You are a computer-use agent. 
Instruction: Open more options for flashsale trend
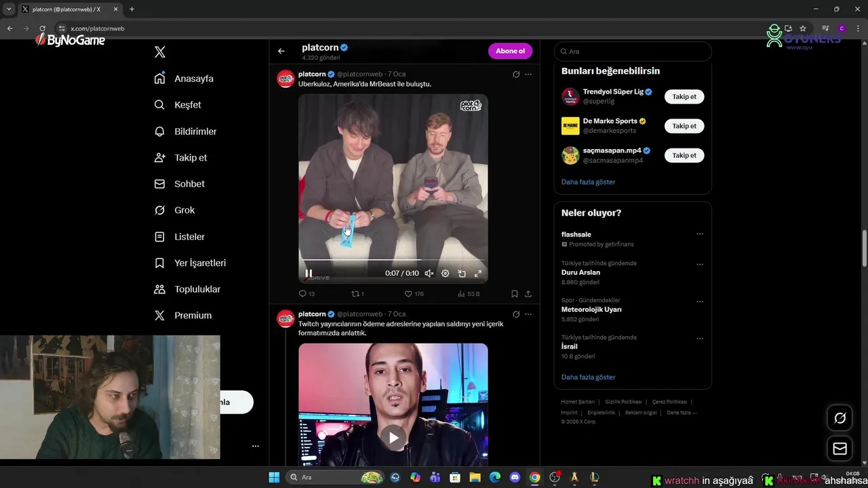pyautogui.click(x=700, y=234)
